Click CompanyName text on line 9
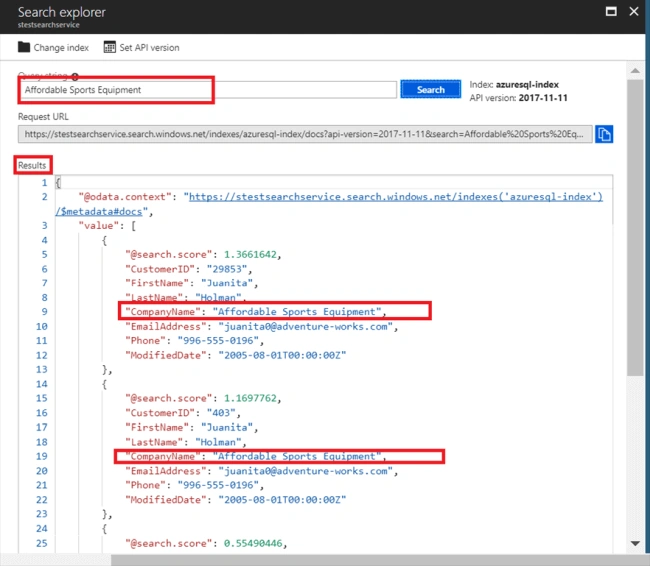This screenshot has width=650, height=566. click(256, 312)
